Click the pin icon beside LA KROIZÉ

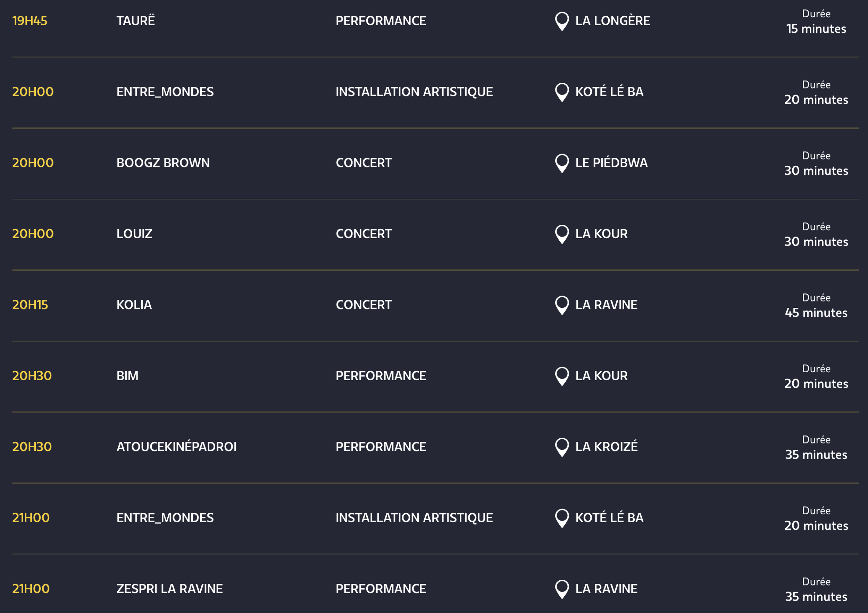[x=562, y=447]
